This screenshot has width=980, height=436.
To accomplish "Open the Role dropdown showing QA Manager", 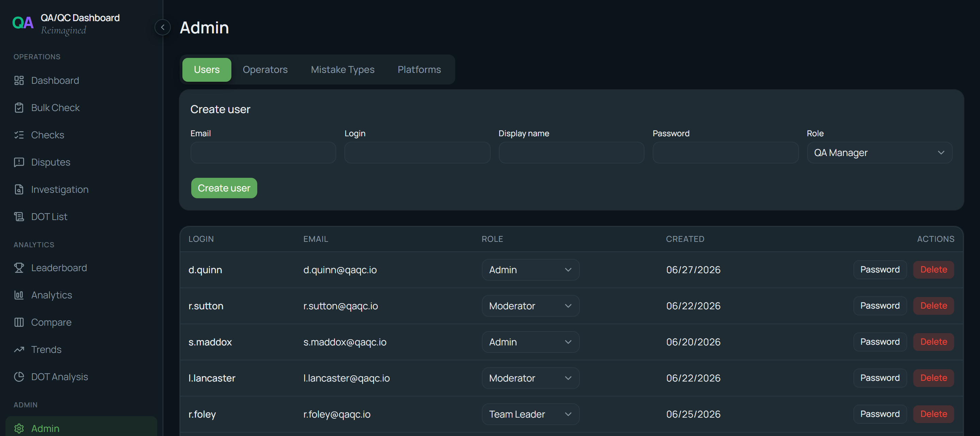I will point(880,153).
